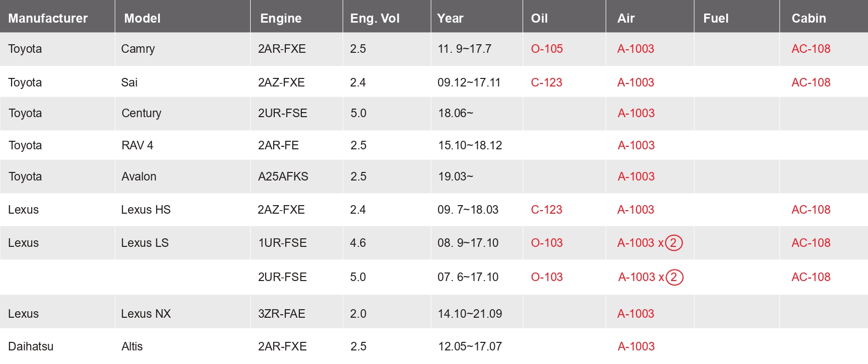The width and height of the screenshot is (868, 364).
Task: Select the A25AFKS engine cell
Action: point(283,176)
